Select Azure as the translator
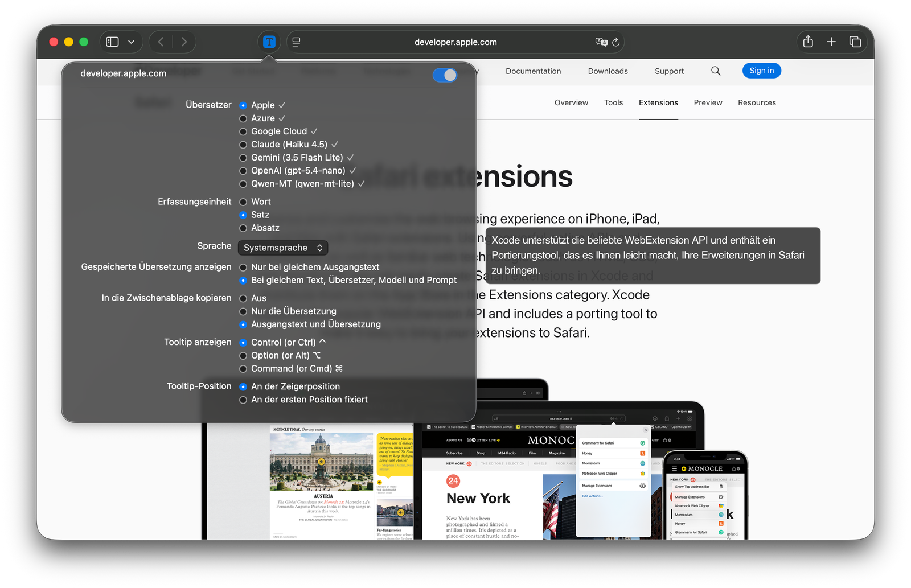Screen dimensions: 911x588 [x=243, y=118]
